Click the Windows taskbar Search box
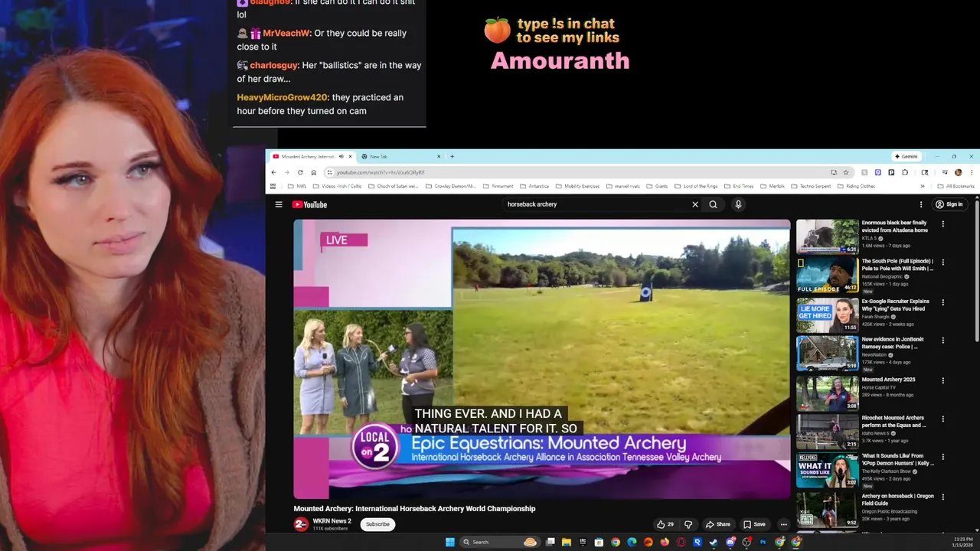This screenshot has width=980, height=551. tap(501, 542)
